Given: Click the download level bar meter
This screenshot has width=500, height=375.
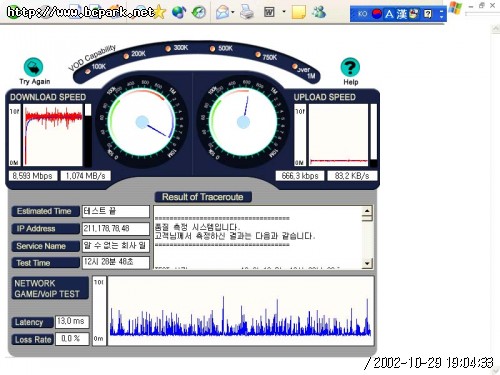Looking at the screenshot, I should (x=88, y=135).
